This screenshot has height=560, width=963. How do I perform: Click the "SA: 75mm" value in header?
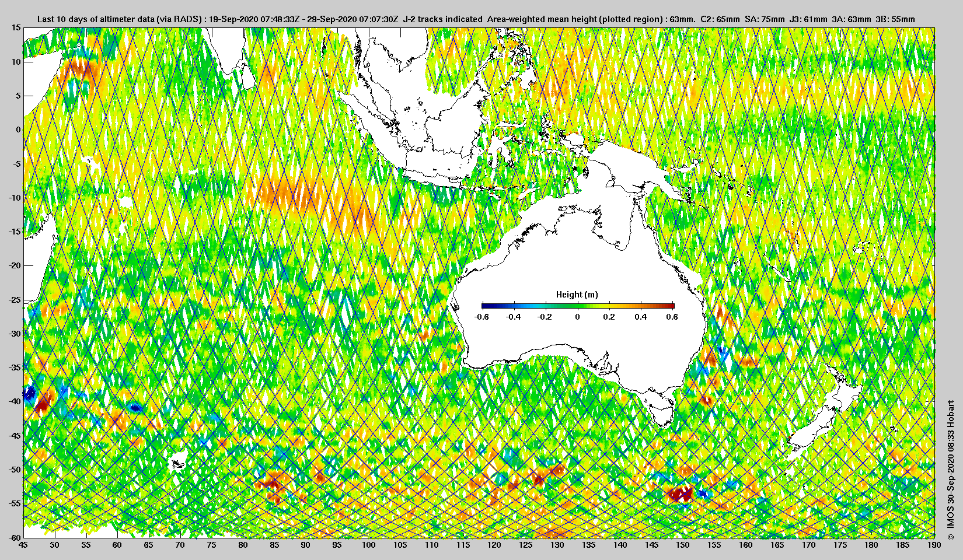tap(765, 19)
